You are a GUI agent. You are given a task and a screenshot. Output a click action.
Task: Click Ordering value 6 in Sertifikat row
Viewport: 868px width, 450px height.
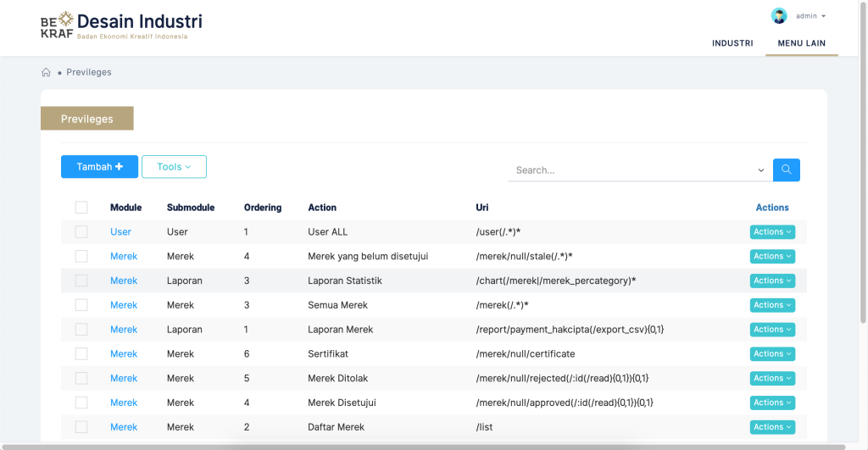pos(247,353)
